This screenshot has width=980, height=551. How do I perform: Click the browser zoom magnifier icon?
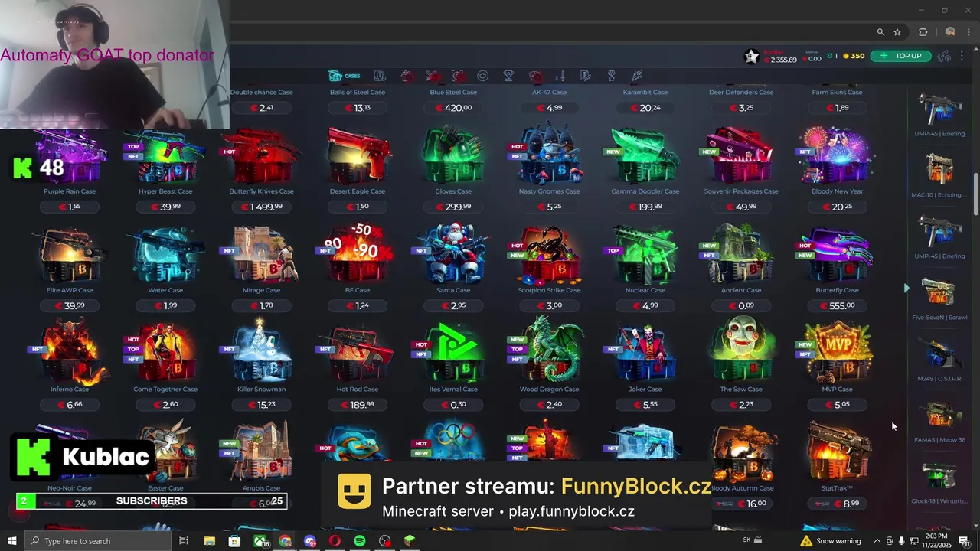click(x=880, y=32)
